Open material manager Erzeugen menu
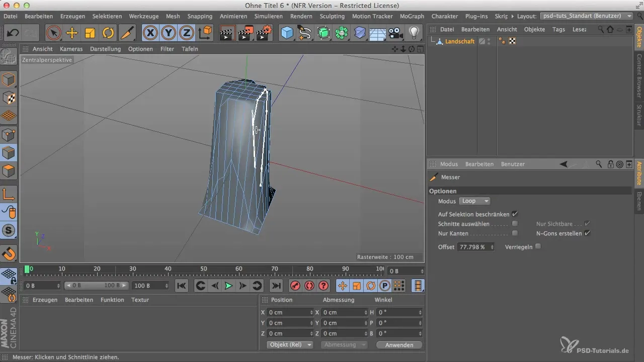Image resolution: width=644 pixels, height=362 pixels. tap(44, 300)
